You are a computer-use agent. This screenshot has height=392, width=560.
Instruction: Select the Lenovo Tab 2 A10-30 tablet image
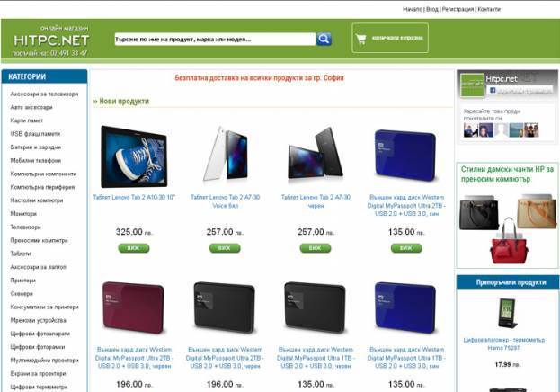134,156
